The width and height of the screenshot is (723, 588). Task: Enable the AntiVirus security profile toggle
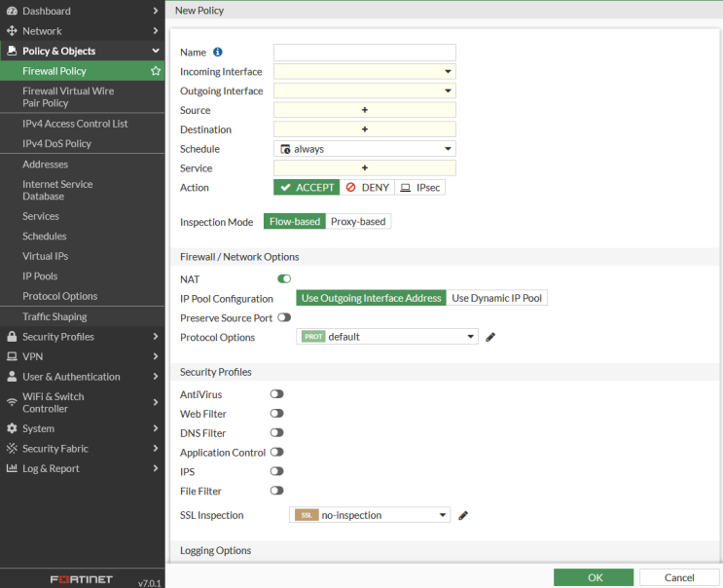tap(277, 394)
